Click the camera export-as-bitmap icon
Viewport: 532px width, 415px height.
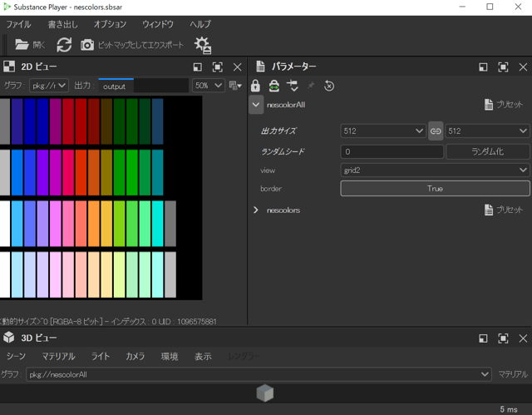pos(87,45)
